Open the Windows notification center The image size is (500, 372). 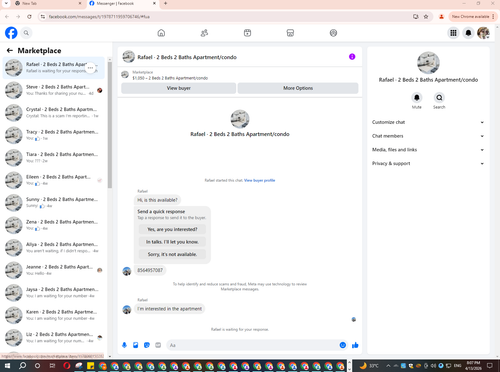[x=489, y=366]
